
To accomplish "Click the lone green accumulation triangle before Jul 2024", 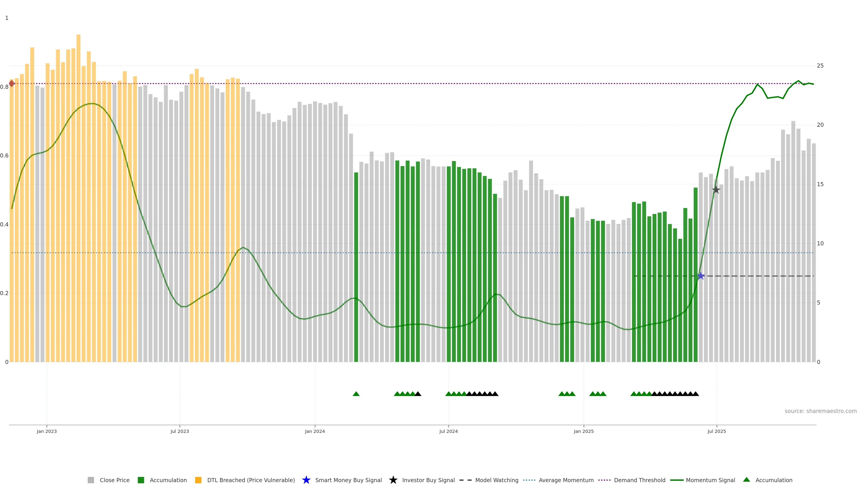I will tap(356, 394).
